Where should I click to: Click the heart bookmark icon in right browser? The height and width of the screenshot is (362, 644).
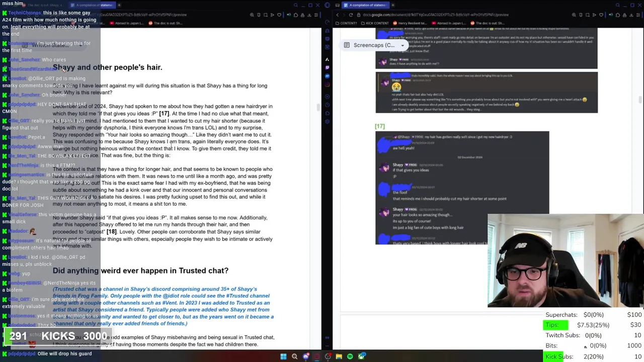(601, 15)
